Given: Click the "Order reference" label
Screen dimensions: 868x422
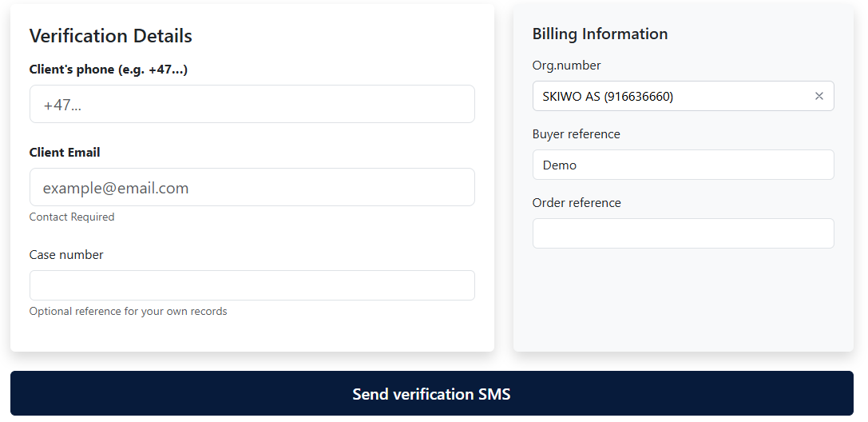Looking at the screenshot, I should 576,203.
